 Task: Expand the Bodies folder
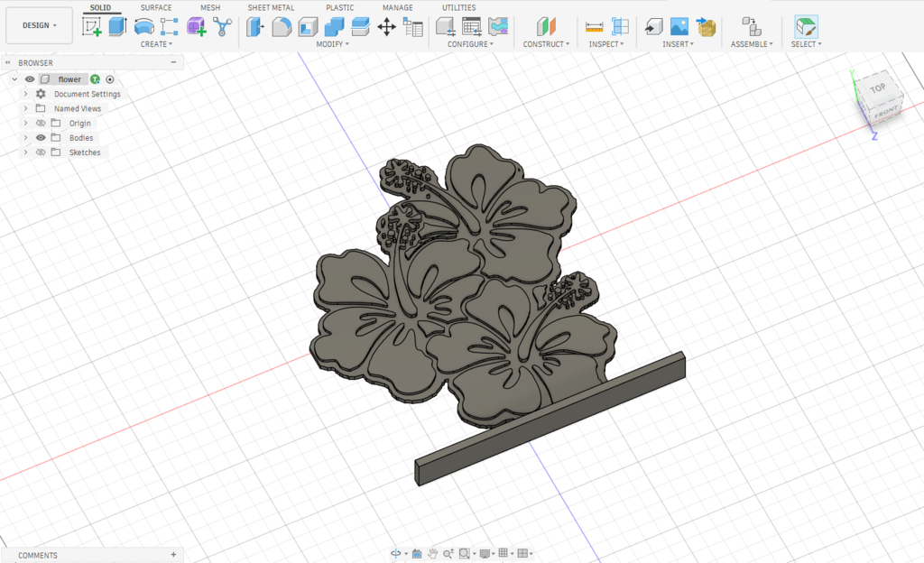(25, 138)
